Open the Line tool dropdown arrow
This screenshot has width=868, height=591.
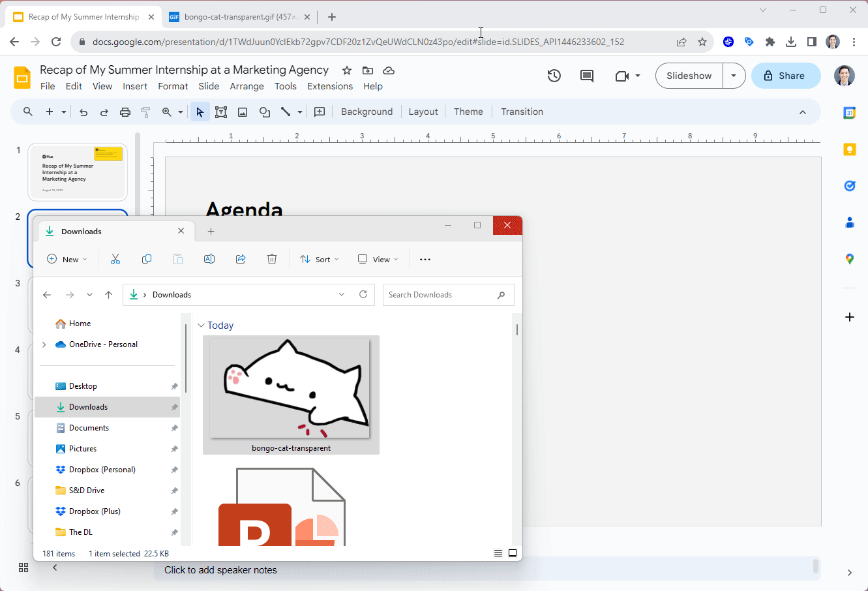coord(300,112)
